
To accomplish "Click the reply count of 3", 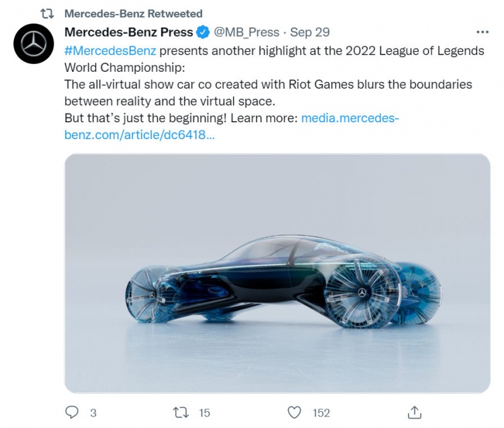I will (x=93, y=413).
